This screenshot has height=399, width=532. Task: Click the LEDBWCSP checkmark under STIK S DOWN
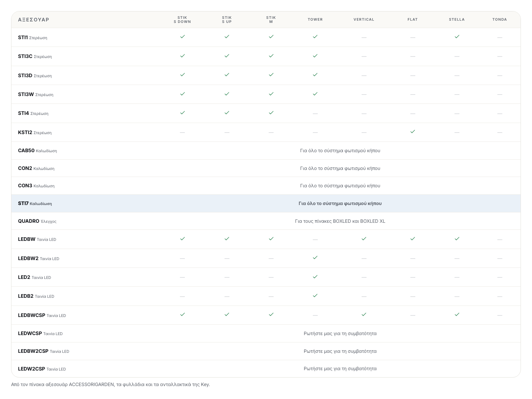click(183, 314)
